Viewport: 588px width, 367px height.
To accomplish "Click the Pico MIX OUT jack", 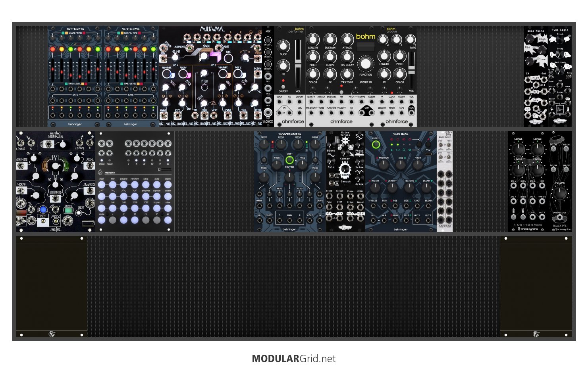I will tap(268, 113).
